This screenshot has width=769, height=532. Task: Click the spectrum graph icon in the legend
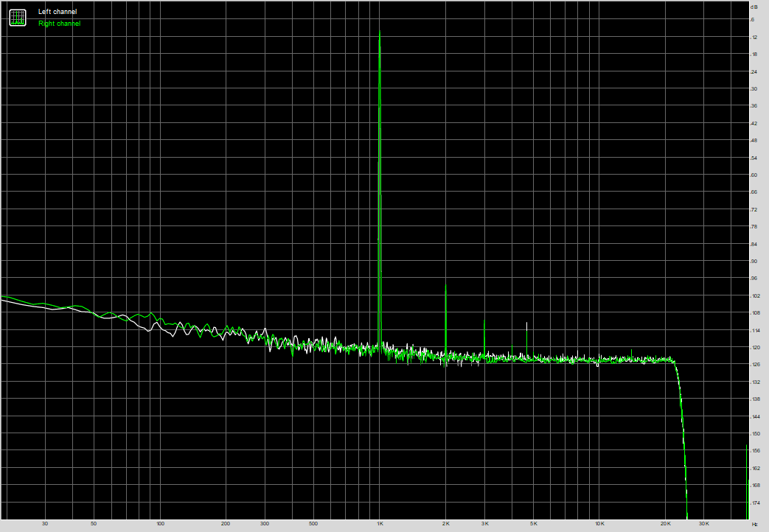(x=17, y=17)
